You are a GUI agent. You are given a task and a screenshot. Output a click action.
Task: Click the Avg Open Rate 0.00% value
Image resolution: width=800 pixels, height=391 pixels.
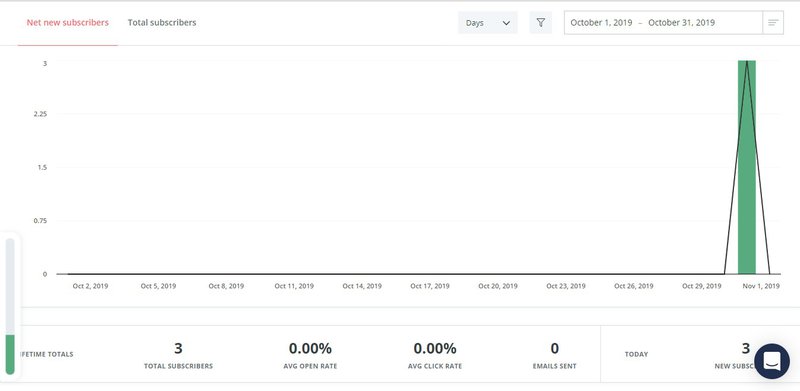pyautogui.click(x=310, y=348)
